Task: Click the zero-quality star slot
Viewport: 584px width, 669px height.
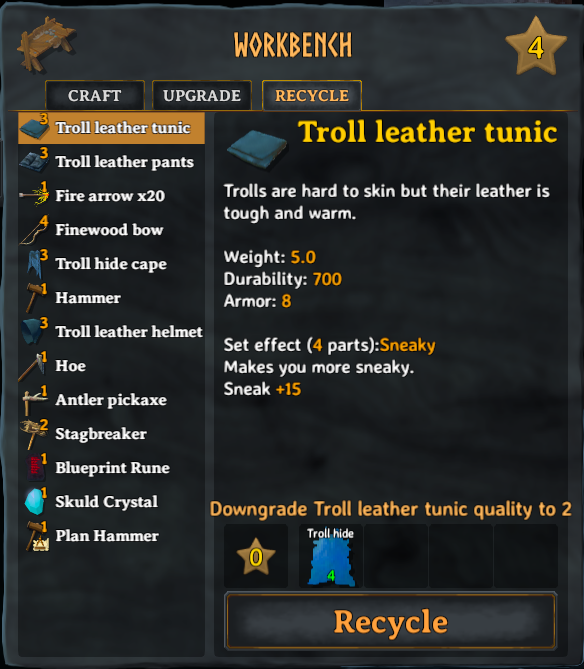Action: [256, 556]
